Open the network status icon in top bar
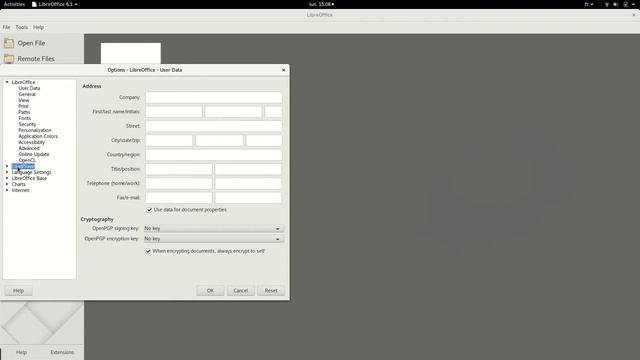 tap(607, 4)
